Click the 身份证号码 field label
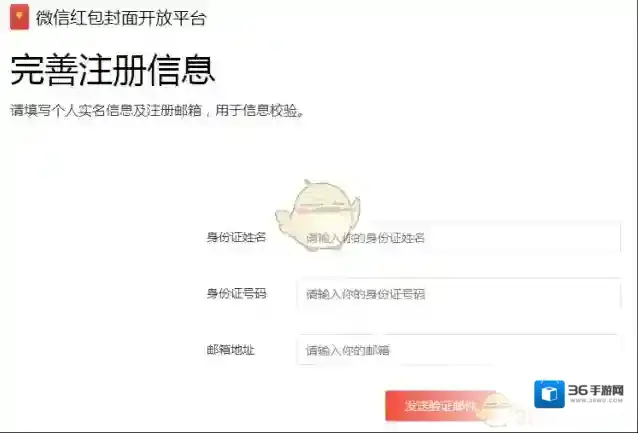This screenshot has height=433, width=638. pyautogui.click(x=236, y=293)
